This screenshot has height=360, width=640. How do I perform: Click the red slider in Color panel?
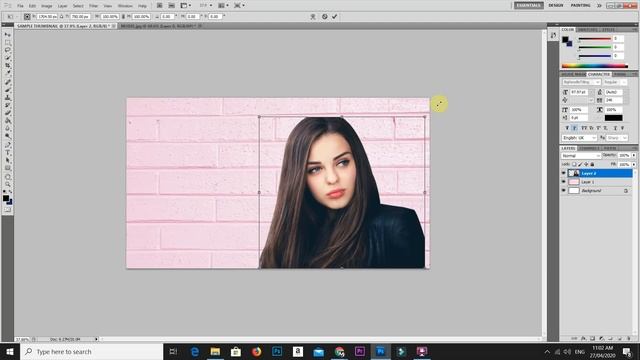point(594,39)
